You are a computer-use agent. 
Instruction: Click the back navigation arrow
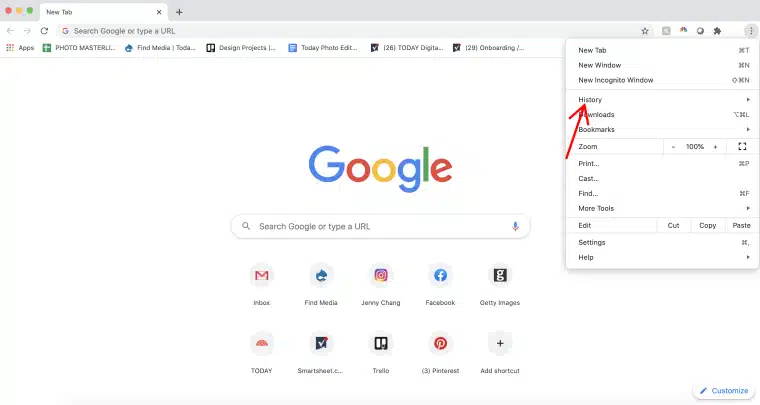point(10,31)
